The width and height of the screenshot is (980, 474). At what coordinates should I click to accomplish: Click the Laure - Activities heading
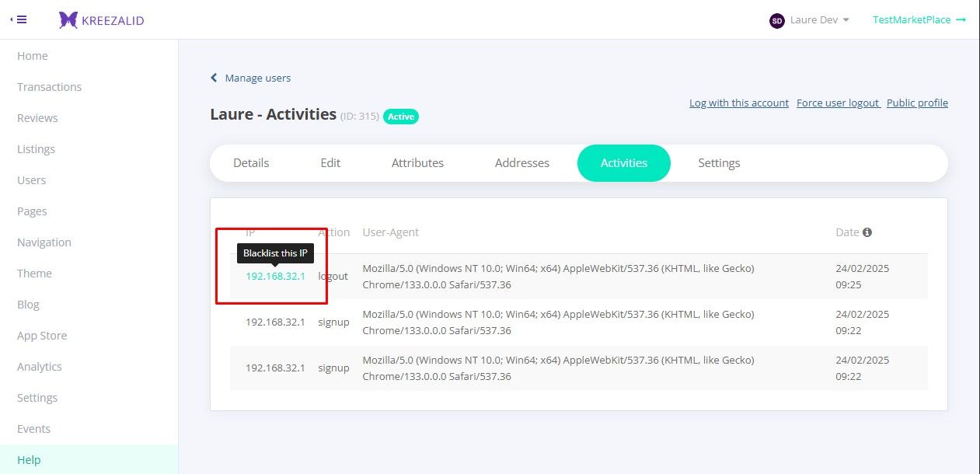point(273,114)
